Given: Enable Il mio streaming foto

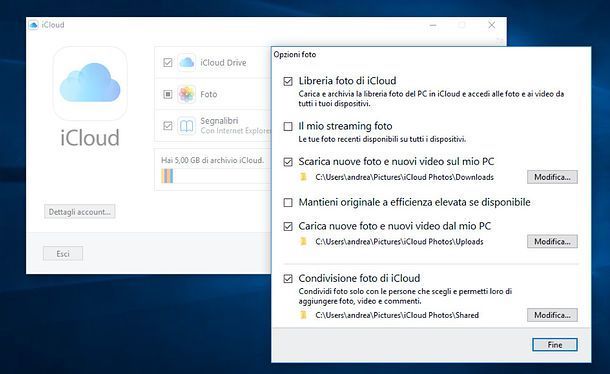Looking at the screenshot, I should pyautogui.click(x=288, y=126).
